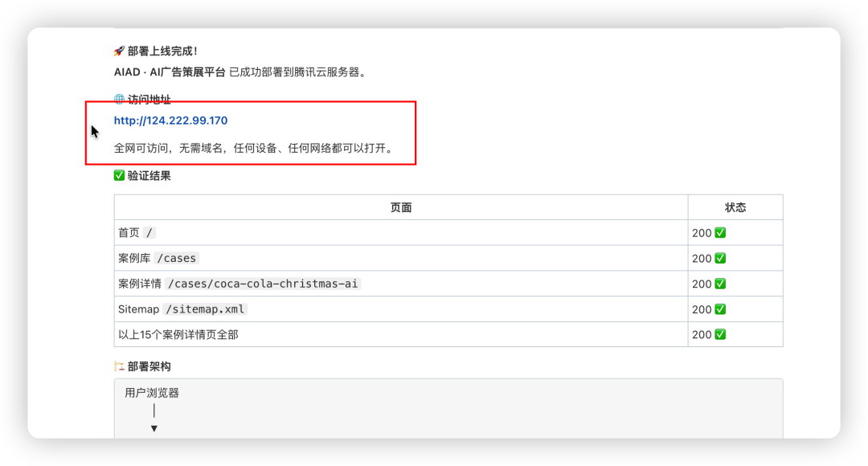The height and width of the screenshot is (466, 868).
Task: Click the 部署架构 heading
Action: tap(149, 366)
